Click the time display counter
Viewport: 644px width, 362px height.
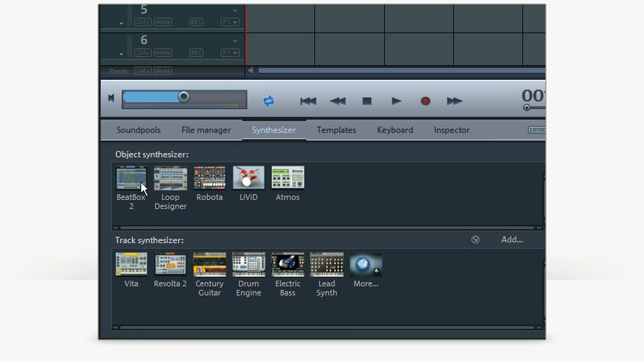click(x=533, y=96)
